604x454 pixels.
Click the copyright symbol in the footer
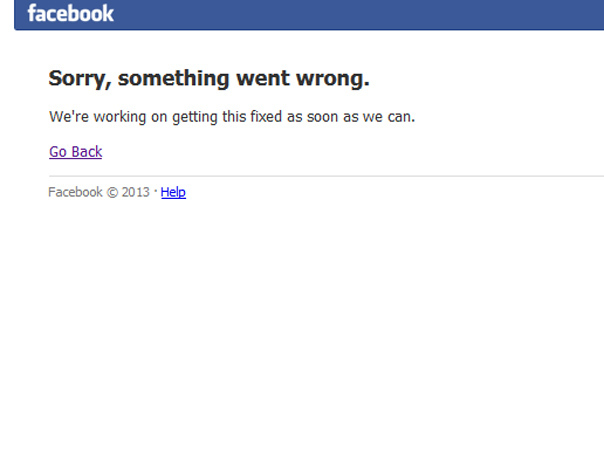pos(112,192)
